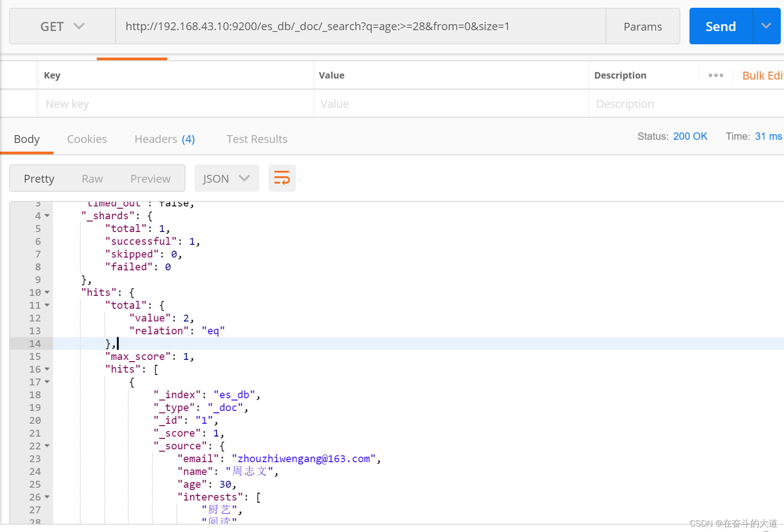Collapse the _source object at line 22
784x532 pixels.
tap(47, 446)
